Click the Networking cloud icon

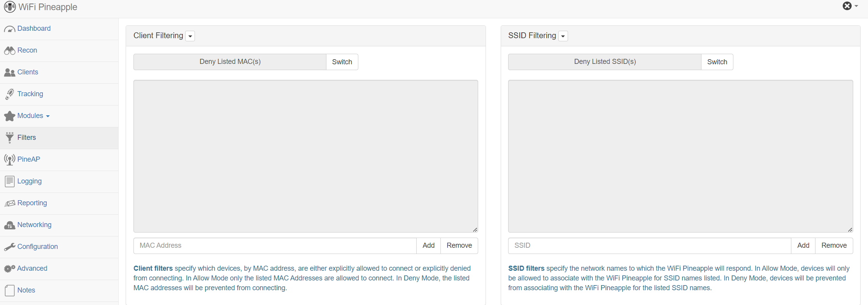9,225
